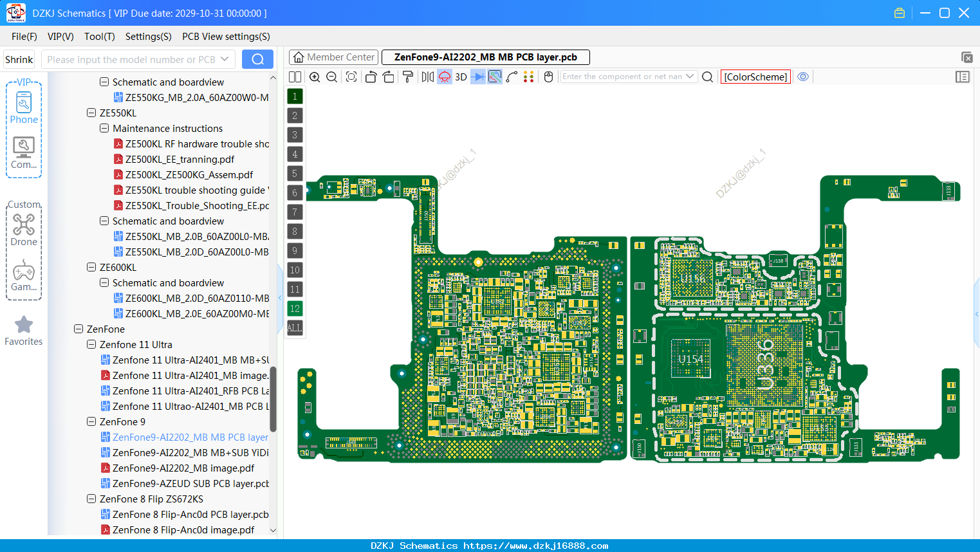Collapse the Maintenance instructions node
This screenshot has height=552, width=980.
104,128
